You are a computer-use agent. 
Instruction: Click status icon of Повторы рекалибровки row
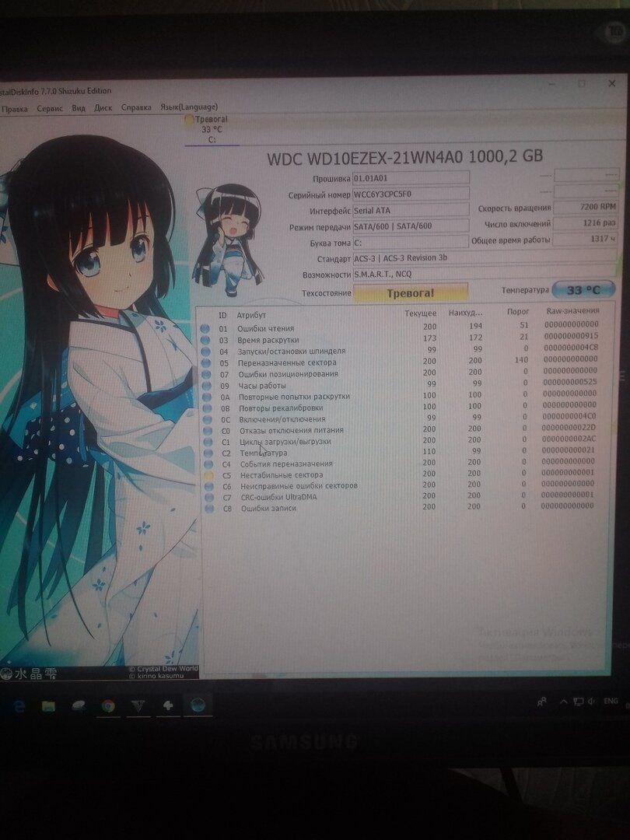tap(206, 408)
